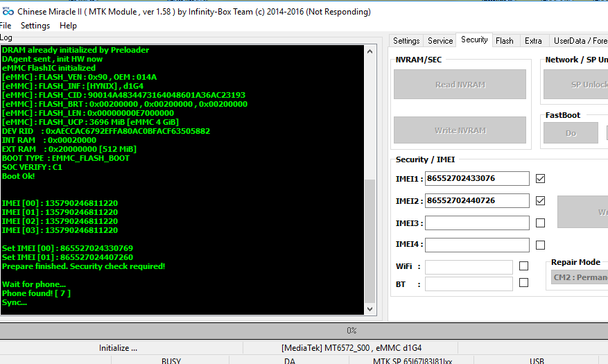Click the Read NVRAM button

click(x=460, y=85)
